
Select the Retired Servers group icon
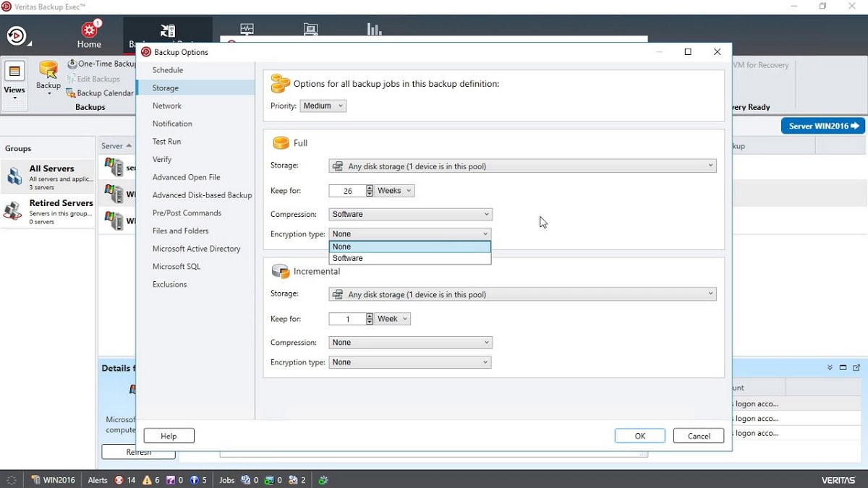pyautogui.click(x=14, y=210)
